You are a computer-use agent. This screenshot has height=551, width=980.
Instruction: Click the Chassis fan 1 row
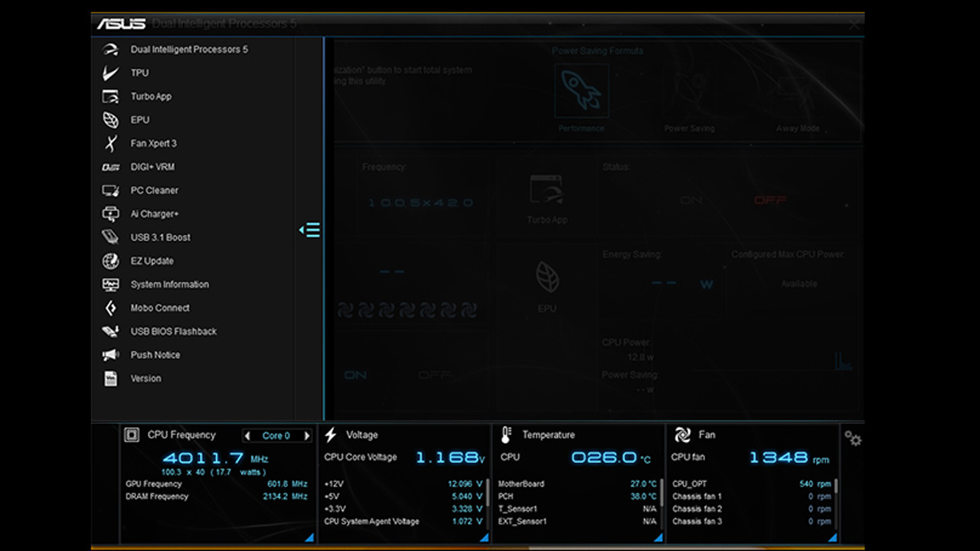pyautogui.click(x=752, y=497)
